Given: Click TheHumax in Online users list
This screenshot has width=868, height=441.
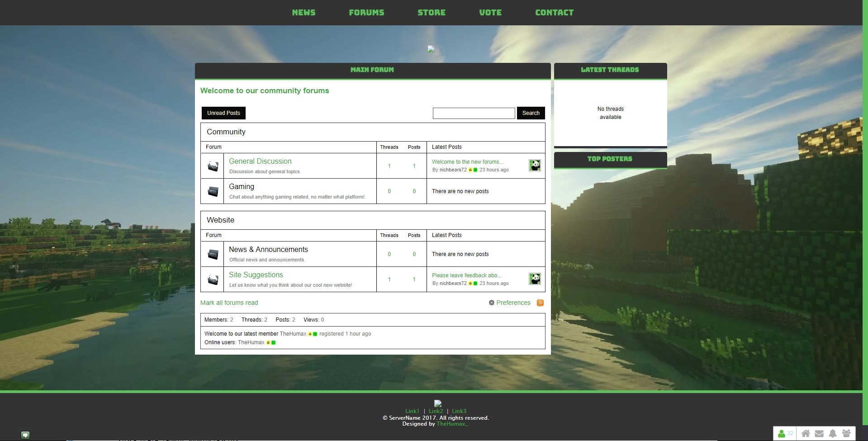Looking at the screenshot, I should tap(251, 342).
